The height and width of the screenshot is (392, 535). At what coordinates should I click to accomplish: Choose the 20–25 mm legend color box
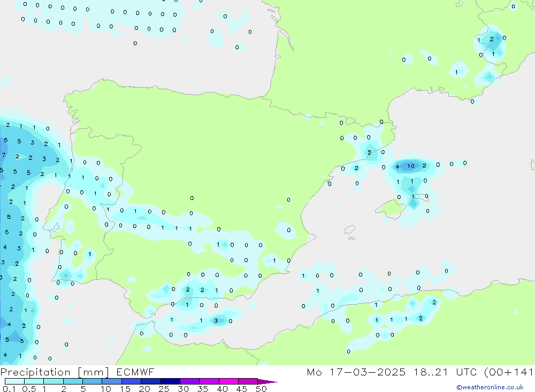tap(151, 381)
